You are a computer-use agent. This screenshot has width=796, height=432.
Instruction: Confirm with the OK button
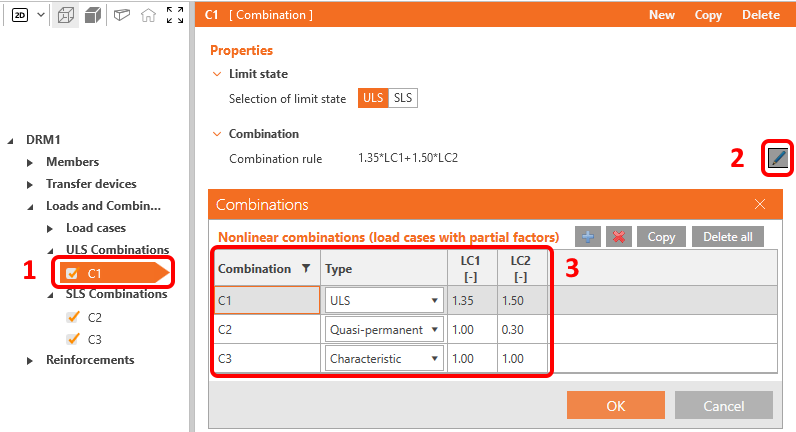[616, 406]
